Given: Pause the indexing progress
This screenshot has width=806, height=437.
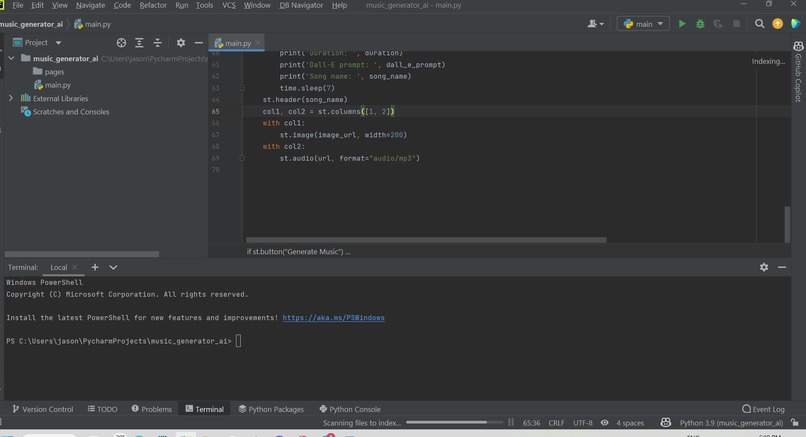Looking at the screenshot, I should pos(510,422).
